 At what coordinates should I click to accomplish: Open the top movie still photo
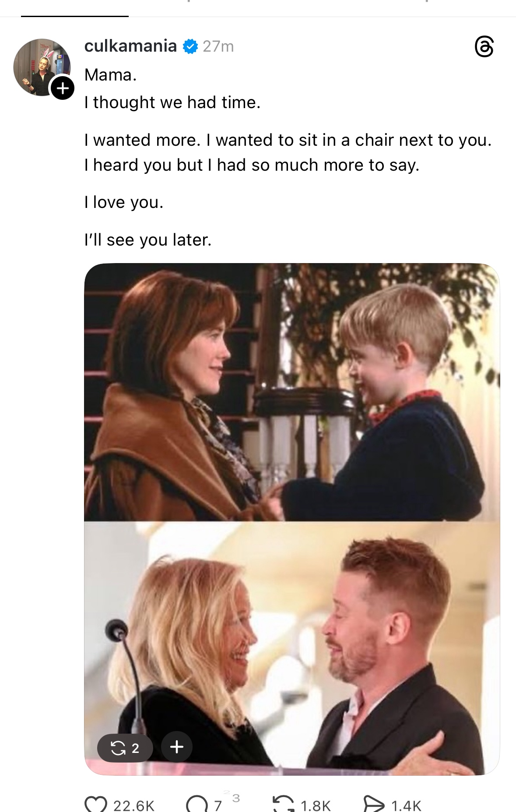292,392
